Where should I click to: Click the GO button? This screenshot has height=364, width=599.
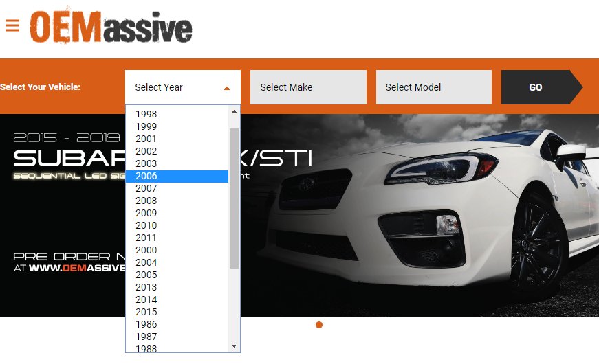coord(542,87)
